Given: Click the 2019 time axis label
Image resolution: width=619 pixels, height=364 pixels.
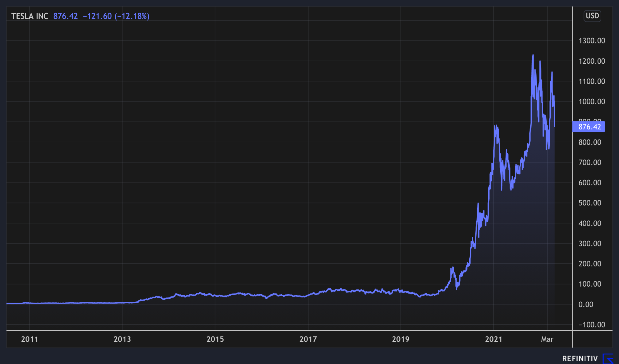Looking at the screenshot, I should 401,339.
